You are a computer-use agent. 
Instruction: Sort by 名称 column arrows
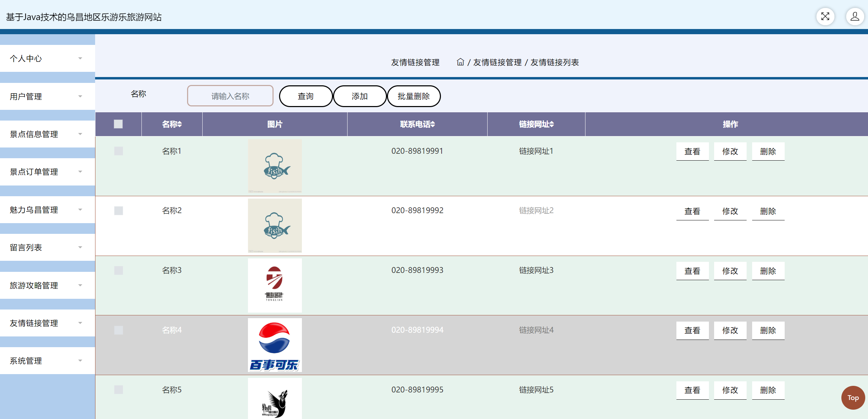[179, 124]
